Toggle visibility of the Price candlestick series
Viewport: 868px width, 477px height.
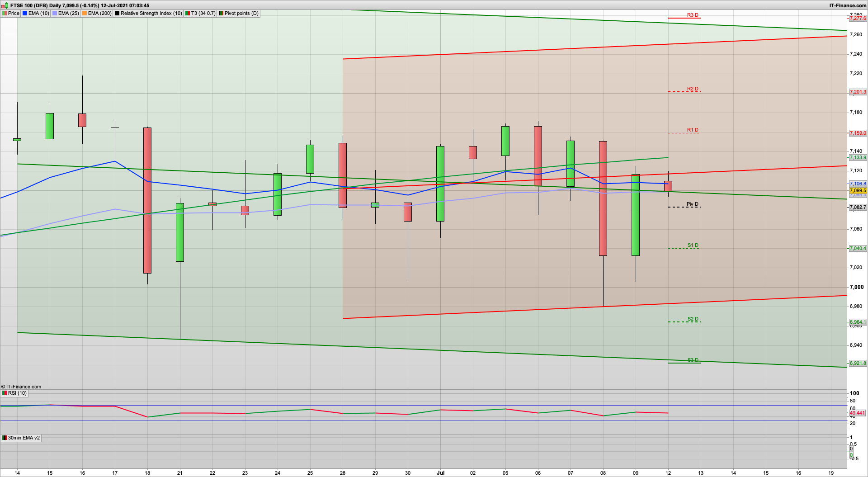click(x=5, y=13)
